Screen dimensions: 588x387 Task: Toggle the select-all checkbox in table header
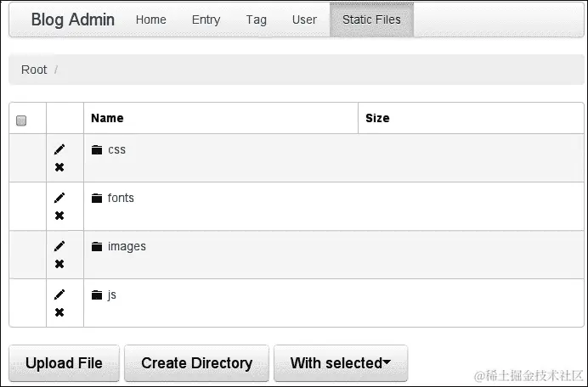[x=21, y=120]
